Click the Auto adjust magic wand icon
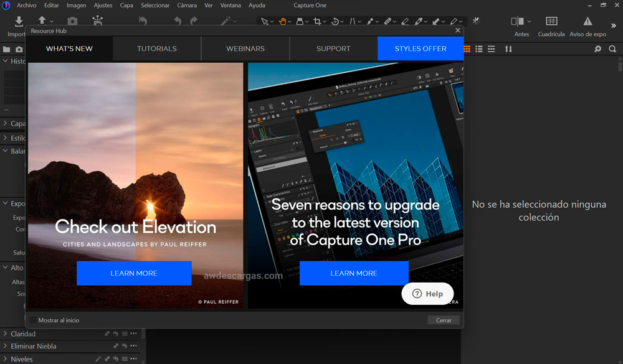Image resolution: width=623 pixels, height=364 pixels. point(226,21)
